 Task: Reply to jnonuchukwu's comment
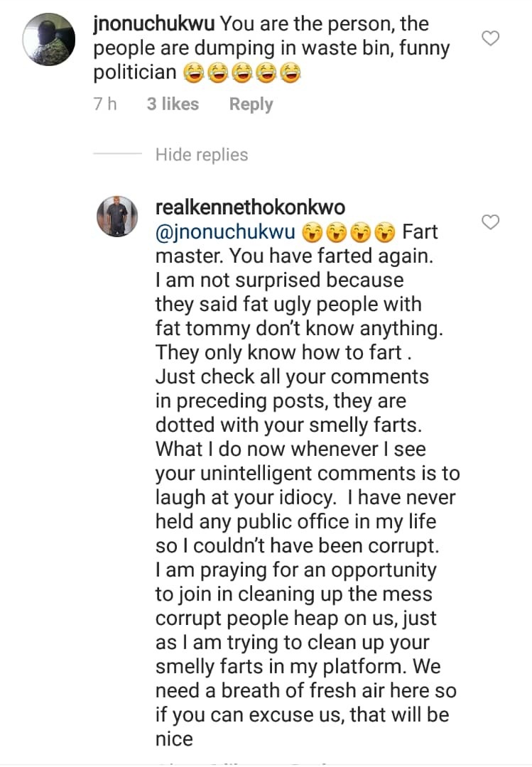[251, 104]
